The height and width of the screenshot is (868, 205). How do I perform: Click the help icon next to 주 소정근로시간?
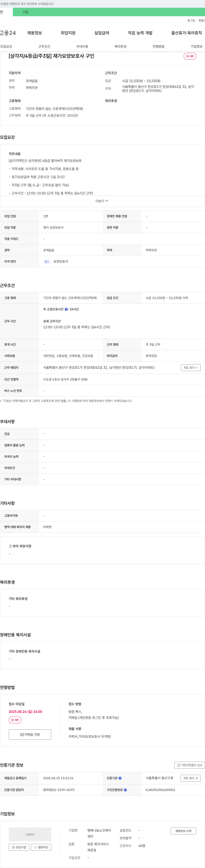pos(66,309)
